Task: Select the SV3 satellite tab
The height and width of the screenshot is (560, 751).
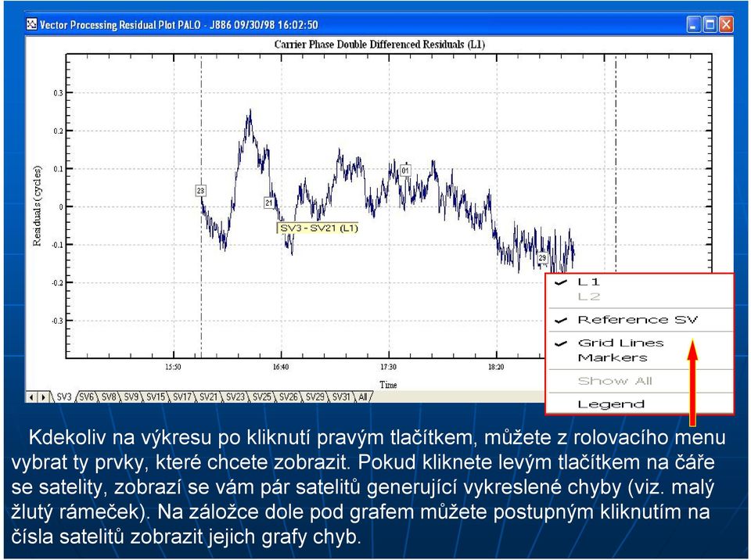Action: [63, 397]
